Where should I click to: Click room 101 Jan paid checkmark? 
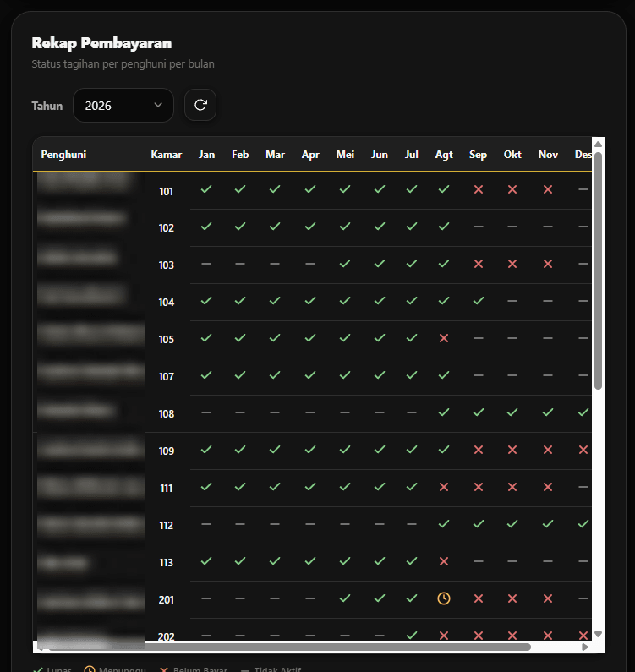click(206, 189)
